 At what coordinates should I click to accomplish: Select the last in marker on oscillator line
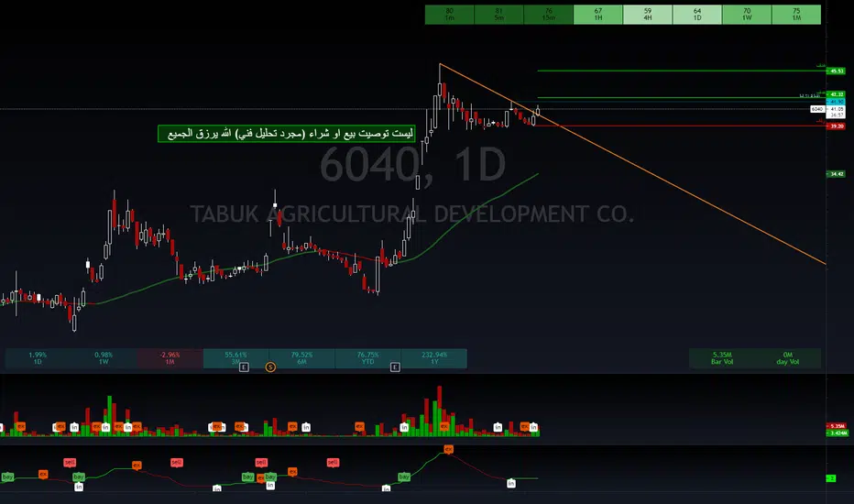(511, 483)
